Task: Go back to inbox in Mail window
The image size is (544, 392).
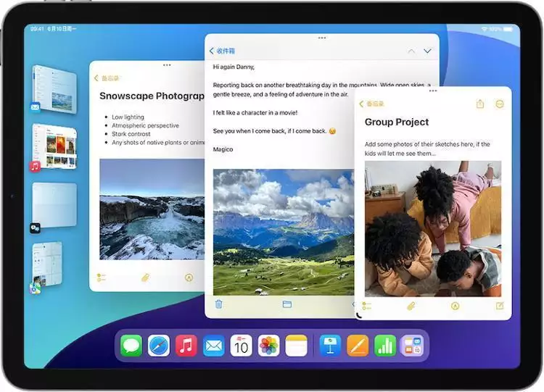Action: [x=223, y=51]
